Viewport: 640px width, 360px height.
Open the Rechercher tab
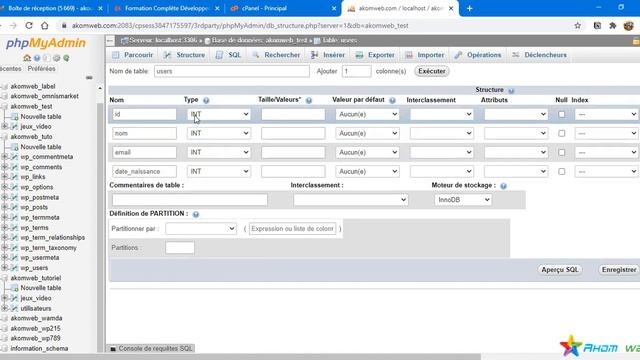pos(276,55)
